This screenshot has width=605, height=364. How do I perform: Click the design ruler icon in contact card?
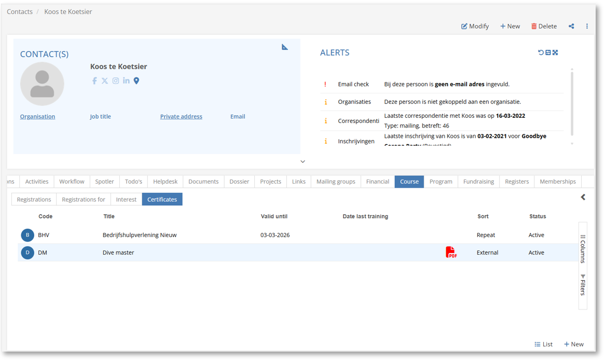pos(285,47)
